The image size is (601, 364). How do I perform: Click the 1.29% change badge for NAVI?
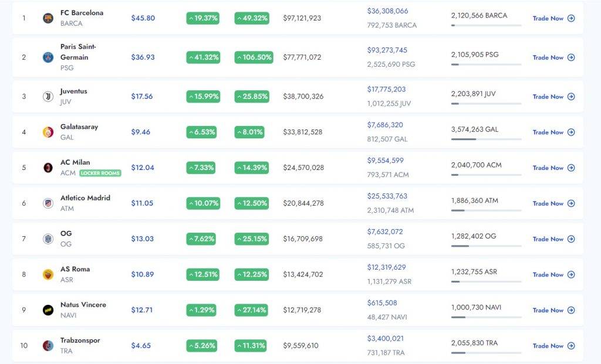pyautogui.click(x=201, y=310)
